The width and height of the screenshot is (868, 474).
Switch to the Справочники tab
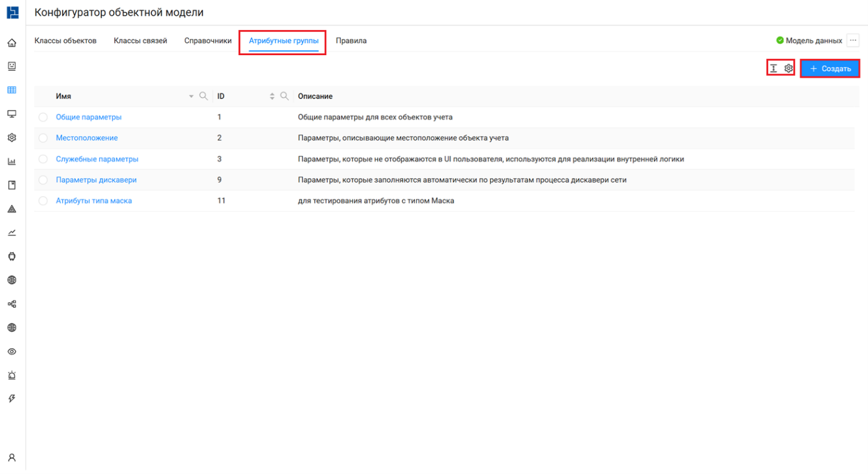tap(208, 41)
